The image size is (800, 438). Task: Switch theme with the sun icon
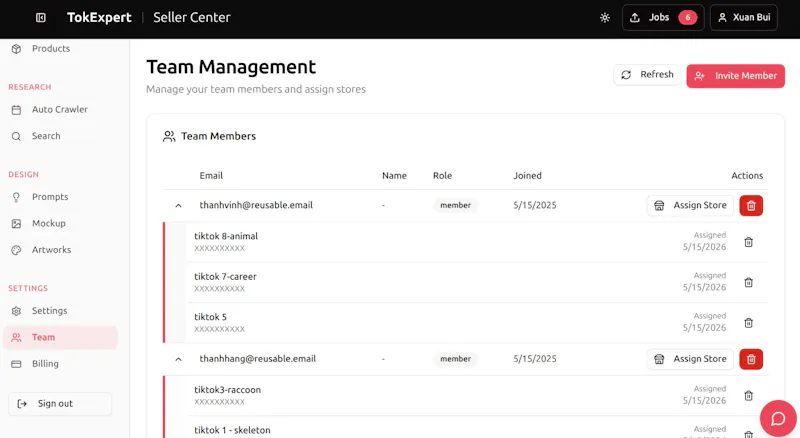605,18
